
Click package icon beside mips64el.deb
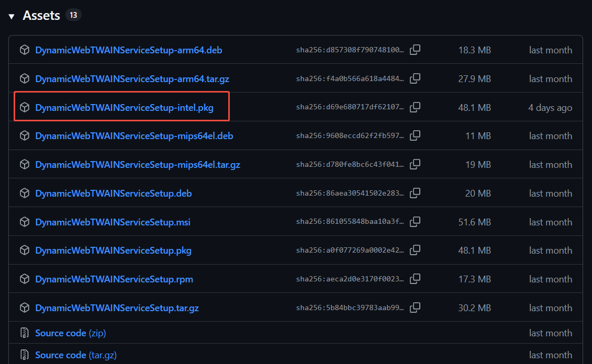click(x=25, y=135)
